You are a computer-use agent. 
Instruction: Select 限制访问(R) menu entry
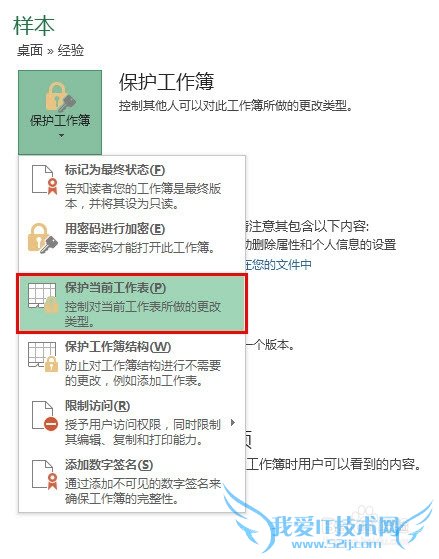point(132,422)
